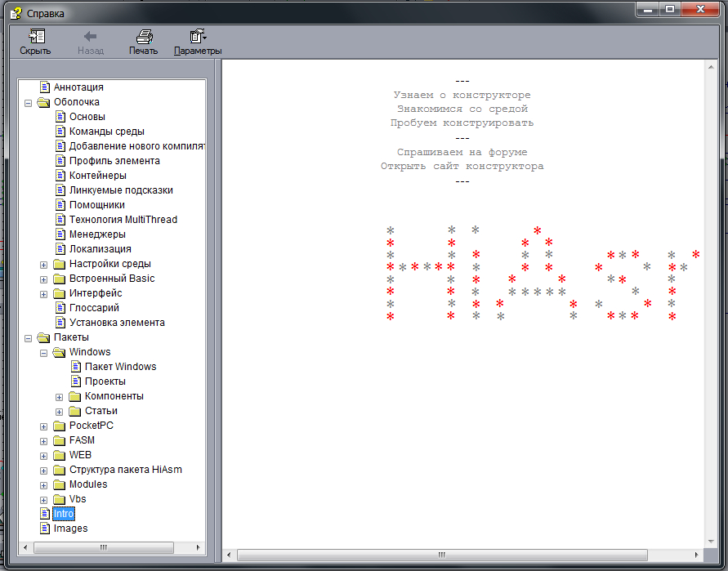Click the help icon in Справка title bar
Screen dimensions: 728x571
pyautogui.click(x=16, y=13)
